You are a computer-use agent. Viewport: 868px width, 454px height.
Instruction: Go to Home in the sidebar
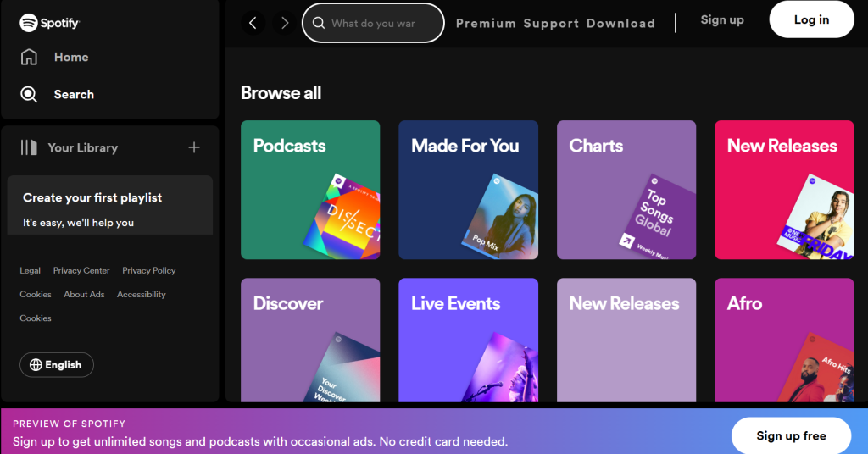click(54, 57)
